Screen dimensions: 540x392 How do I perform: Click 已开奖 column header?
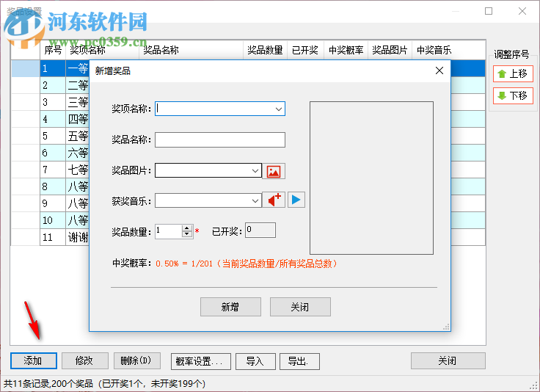(305, 51)
